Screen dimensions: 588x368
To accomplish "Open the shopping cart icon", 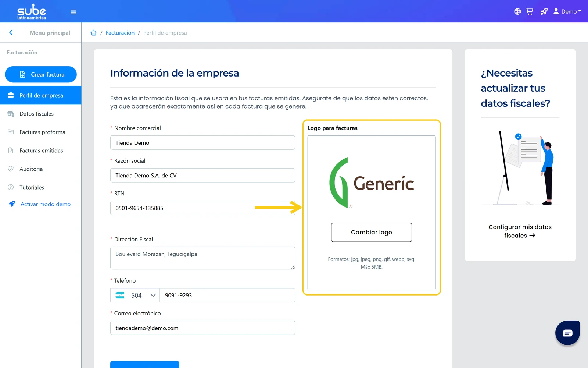I will (530, 11).
